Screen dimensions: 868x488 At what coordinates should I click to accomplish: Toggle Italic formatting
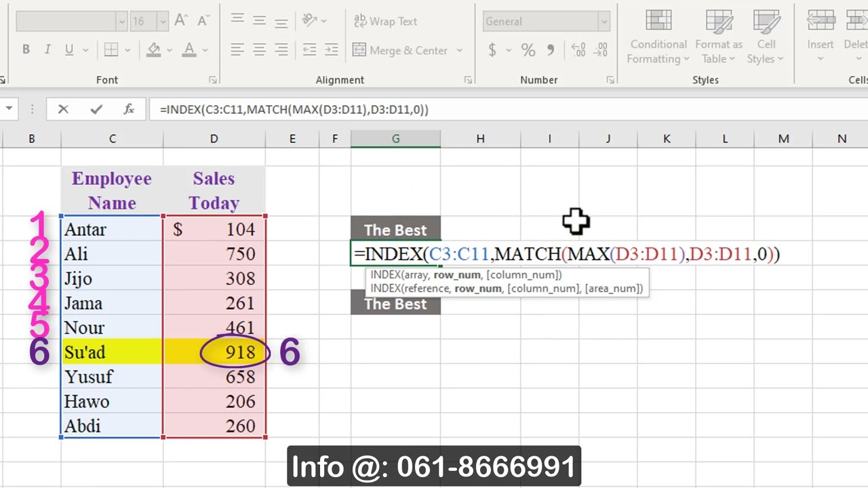tap(47, 50)
